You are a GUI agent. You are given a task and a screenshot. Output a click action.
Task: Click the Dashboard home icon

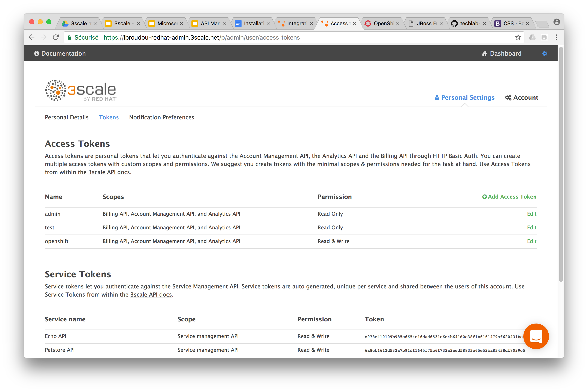click(486, 53)
